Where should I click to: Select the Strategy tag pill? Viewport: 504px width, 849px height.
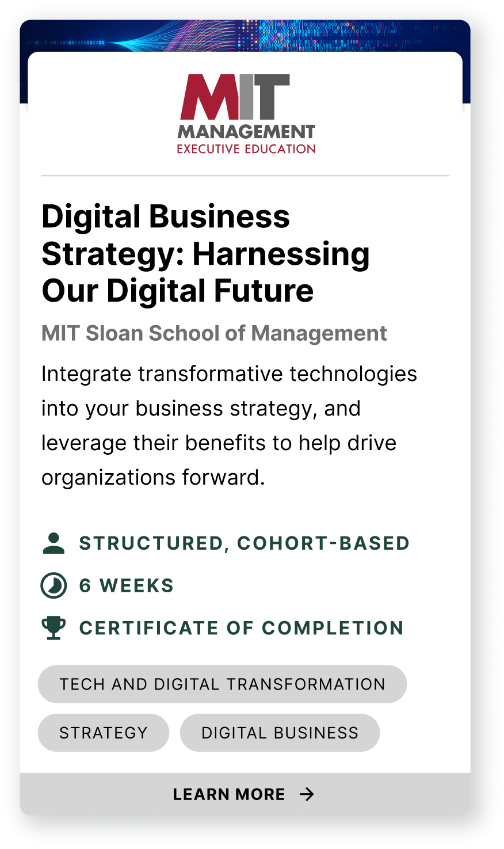coord(104,733)
